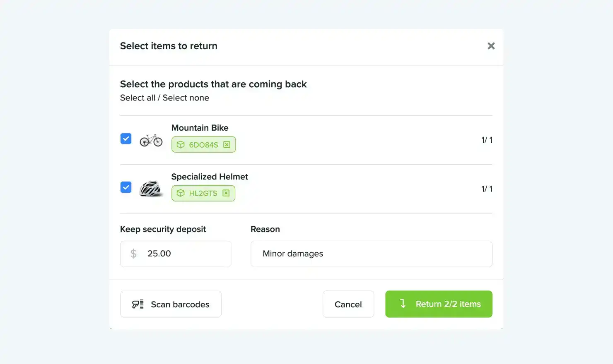Toggle the Mountain Bike selection checkbox
This screenshot has width=613, height=364.
125,139
